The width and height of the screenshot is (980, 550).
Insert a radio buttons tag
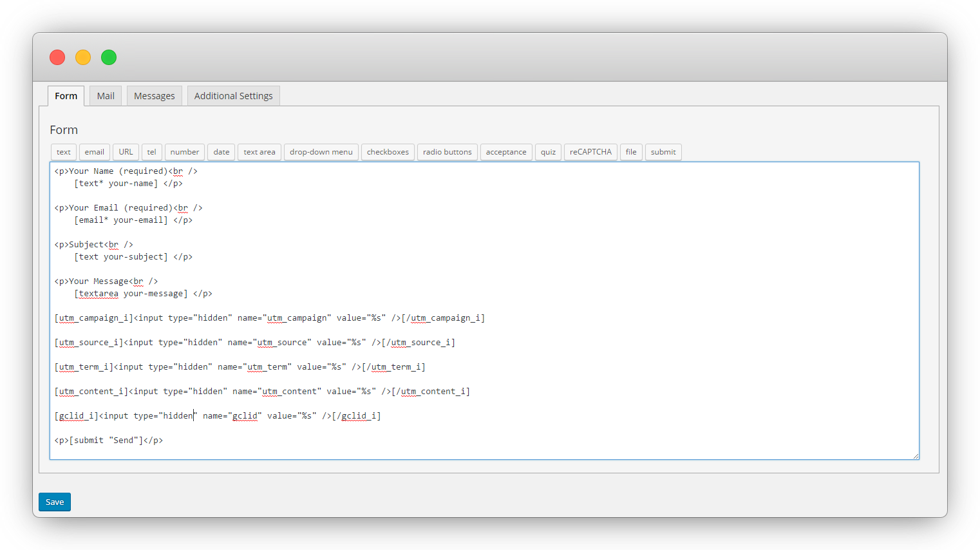point(447,152)
